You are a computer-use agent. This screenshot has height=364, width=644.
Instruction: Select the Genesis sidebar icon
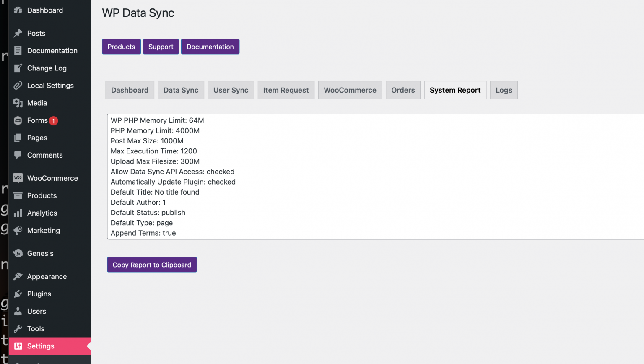tap(18, 253)
